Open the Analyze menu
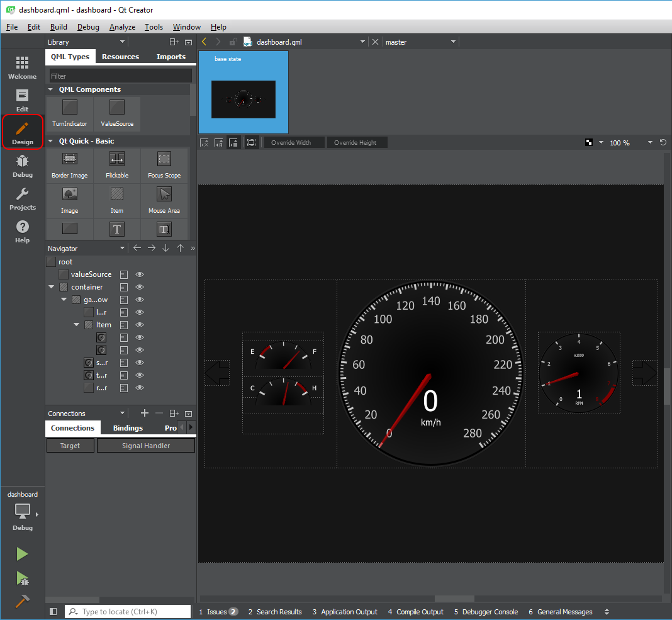The height and width of the screenshot is (620, 672). pyautogui.click(x=122, y=27)
